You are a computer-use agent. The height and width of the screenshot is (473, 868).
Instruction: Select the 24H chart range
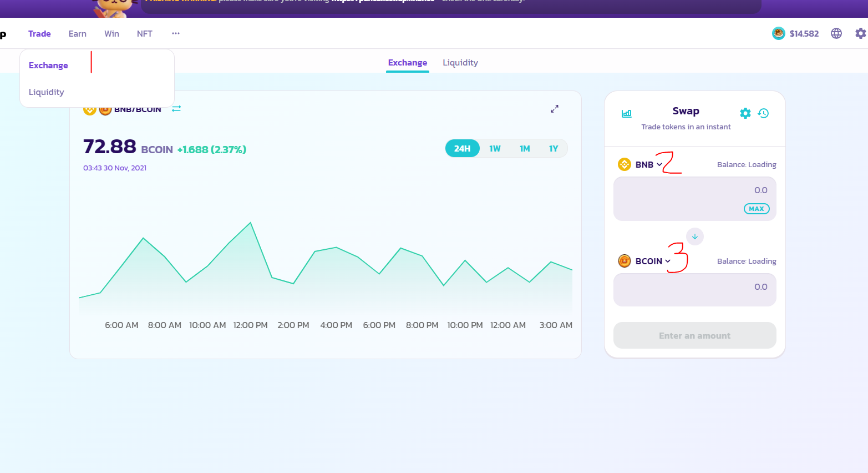tap(463, 149)
